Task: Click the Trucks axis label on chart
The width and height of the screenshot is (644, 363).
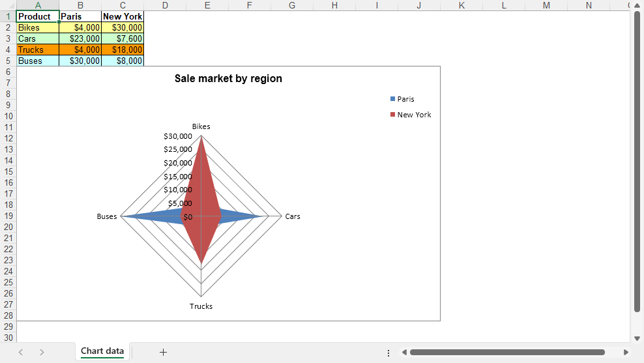Action: pyautogui.click(x=201, y=306)
